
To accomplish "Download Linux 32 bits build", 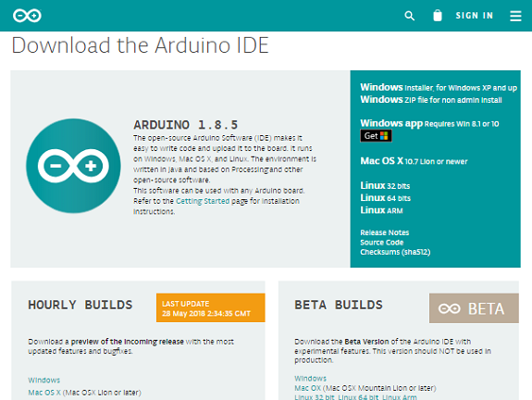I will (x=385, y=186).
